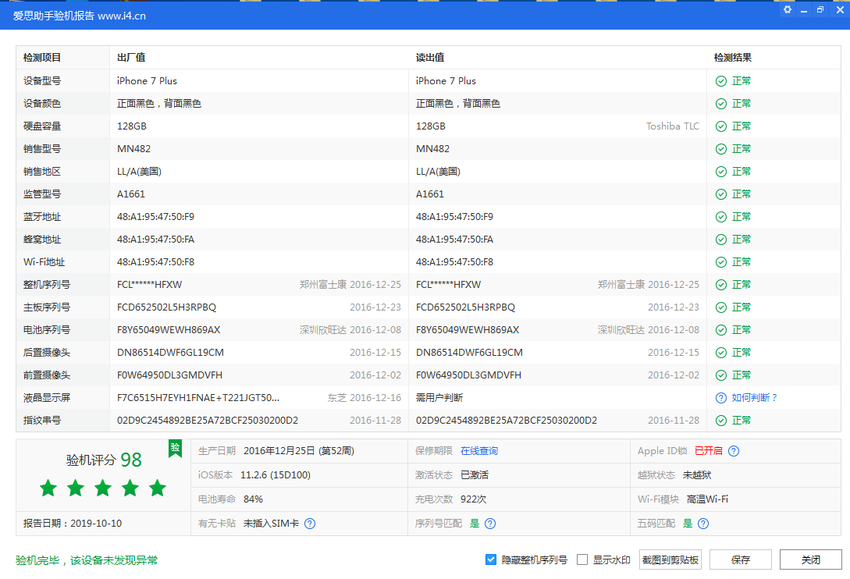This screenshot has height=579, width=850.
Task: Click the fifth green rating star
Action: (158, 488)
